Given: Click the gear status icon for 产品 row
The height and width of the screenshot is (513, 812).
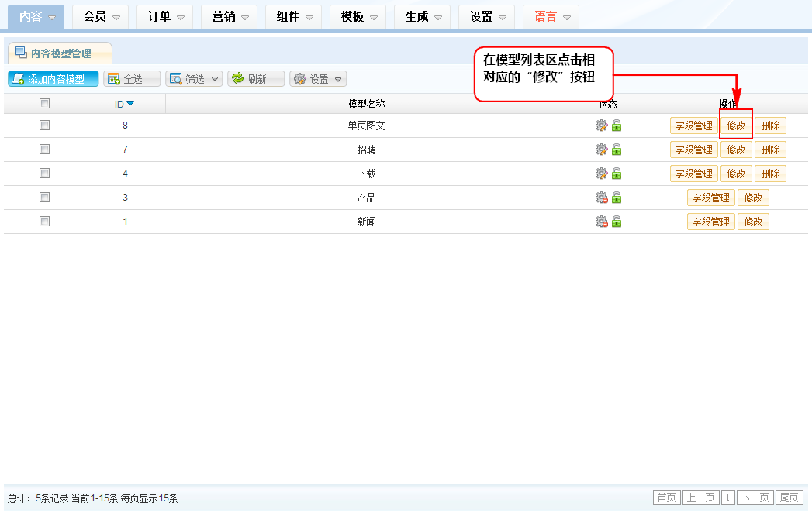Looking at the screenshot, I should click(601, 198).
